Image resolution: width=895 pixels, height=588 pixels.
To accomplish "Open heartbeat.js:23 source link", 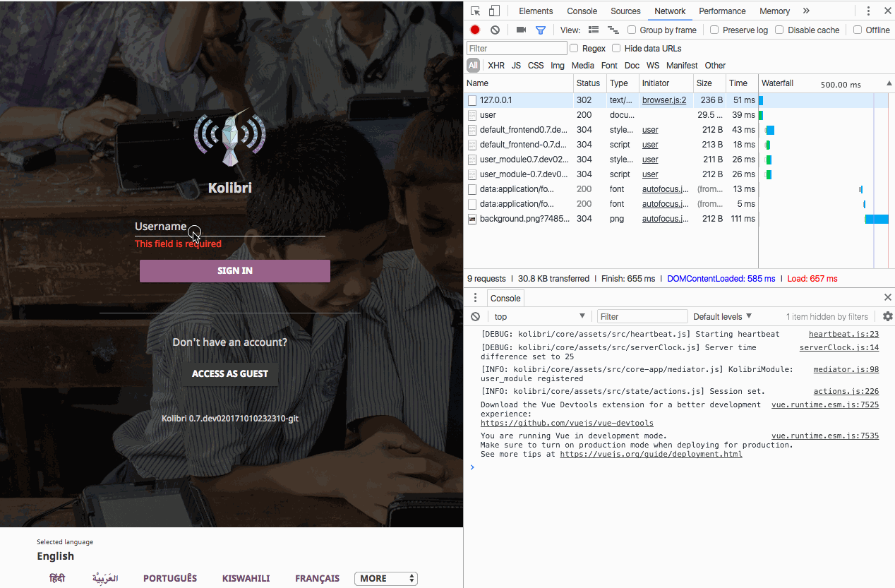I will [843, 334].
